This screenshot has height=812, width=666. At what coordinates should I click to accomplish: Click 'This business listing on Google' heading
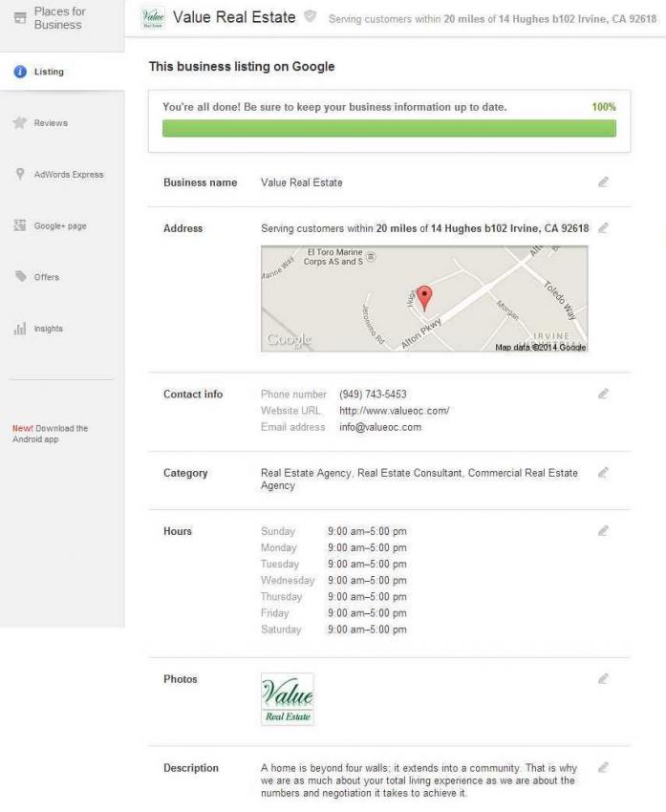pos(242,66)
